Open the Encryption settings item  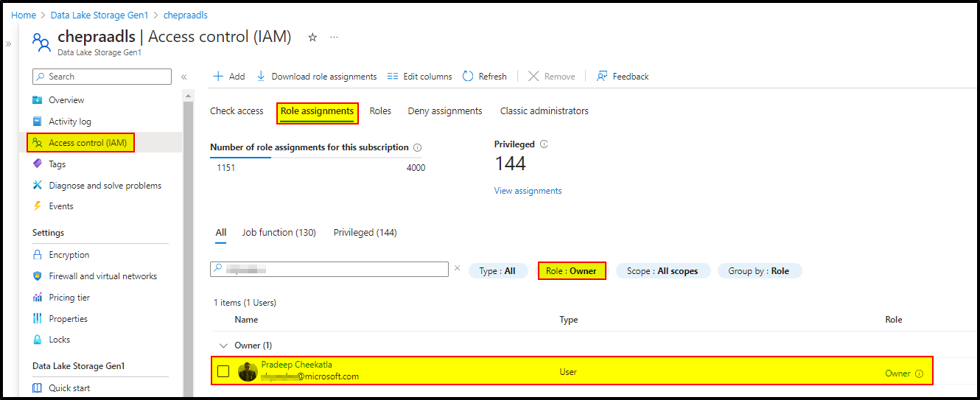click(69, 255)
